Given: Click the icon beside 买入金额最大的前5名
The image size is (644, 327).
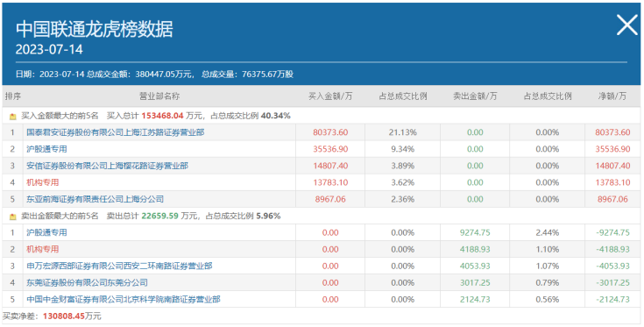Looking at the screenshot, I should 13,117.
